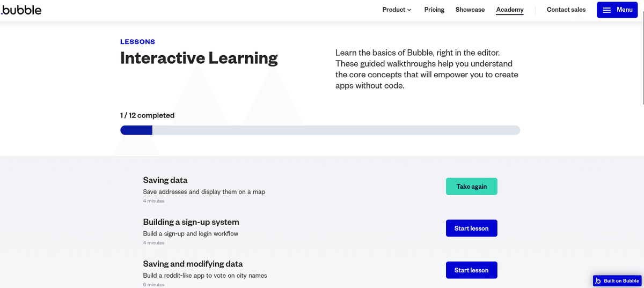This screenshot has width=644, height=288.
Task: Select the Academy nav item
Action: tap(509, 10)
